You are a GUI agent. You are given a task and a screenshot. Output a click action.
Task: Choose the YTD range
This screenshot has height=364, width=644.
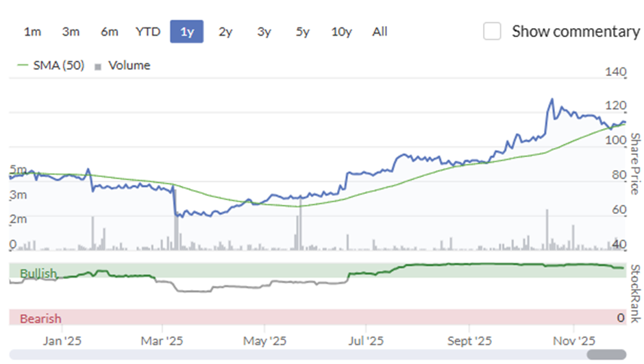[x=148, y=32]
